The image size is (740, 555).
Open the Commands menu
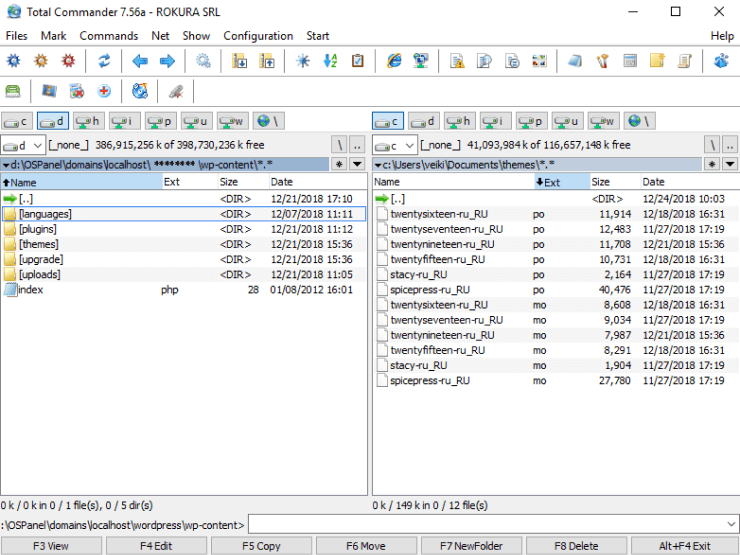point(109,36)
